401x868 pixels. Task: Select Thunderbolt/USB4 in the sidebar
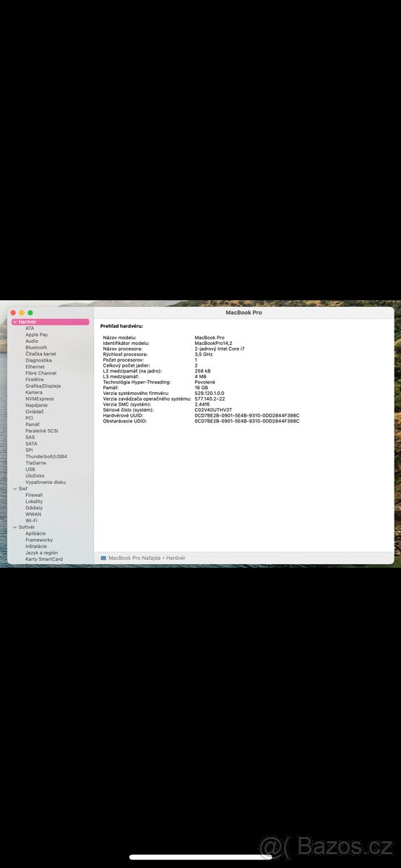(46, 456)
